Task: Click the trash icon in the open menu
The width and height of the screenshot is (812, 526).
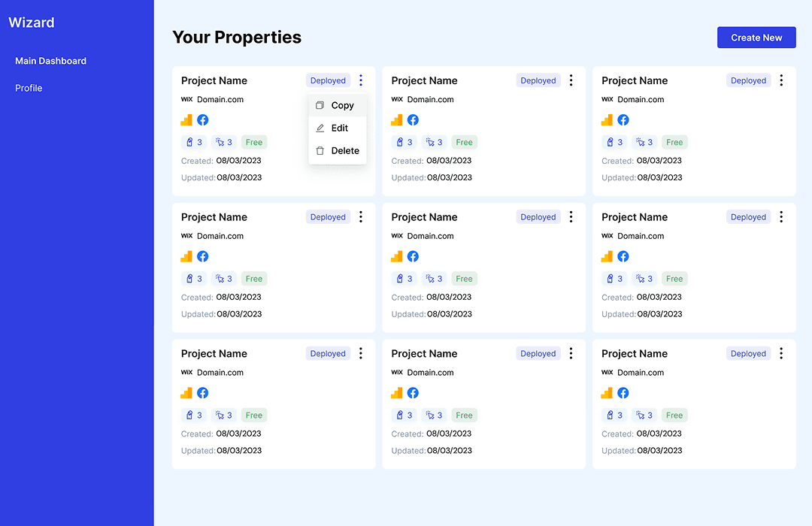Action: tap(320, 150)
